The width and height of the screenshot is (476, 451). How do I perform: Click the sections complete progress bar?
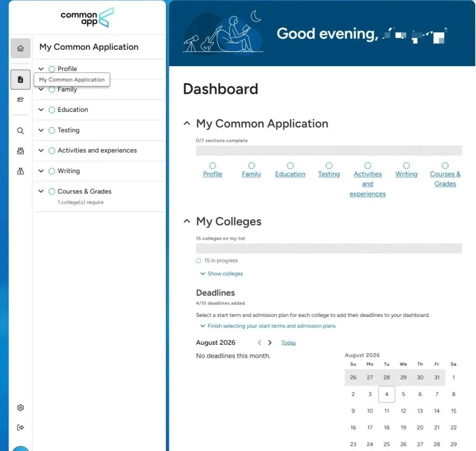(x=329, y=151)
